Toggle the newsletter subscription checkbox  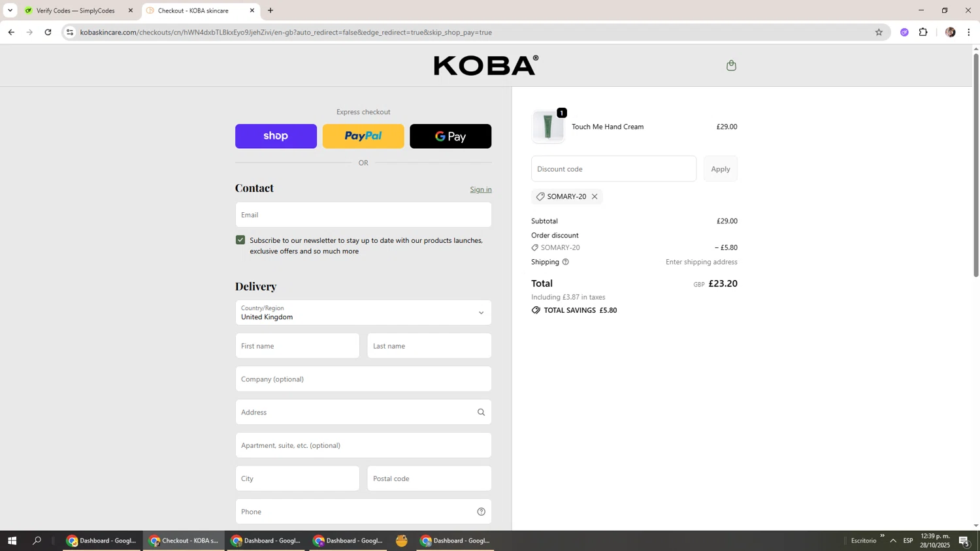coord(240,240)
